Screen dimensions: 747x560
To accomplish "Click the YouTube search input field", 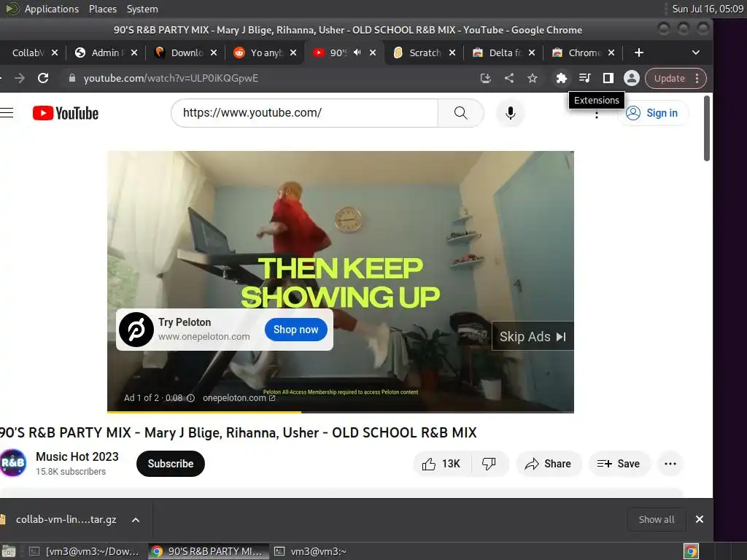I will point(304,113).
